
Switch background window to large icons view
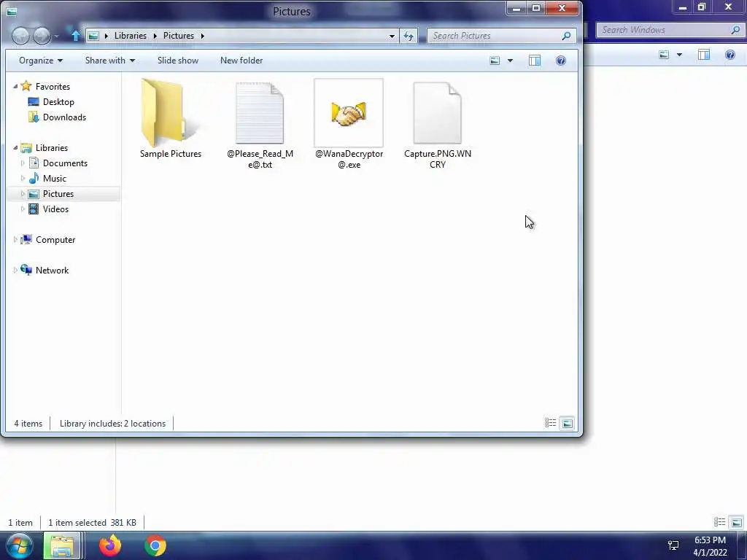[736, 522]
